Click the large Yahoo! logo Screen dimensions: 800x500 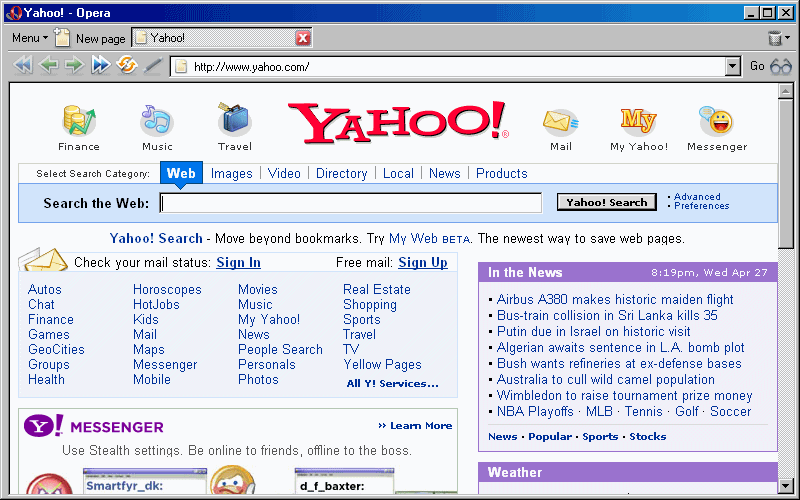[398, 122]
